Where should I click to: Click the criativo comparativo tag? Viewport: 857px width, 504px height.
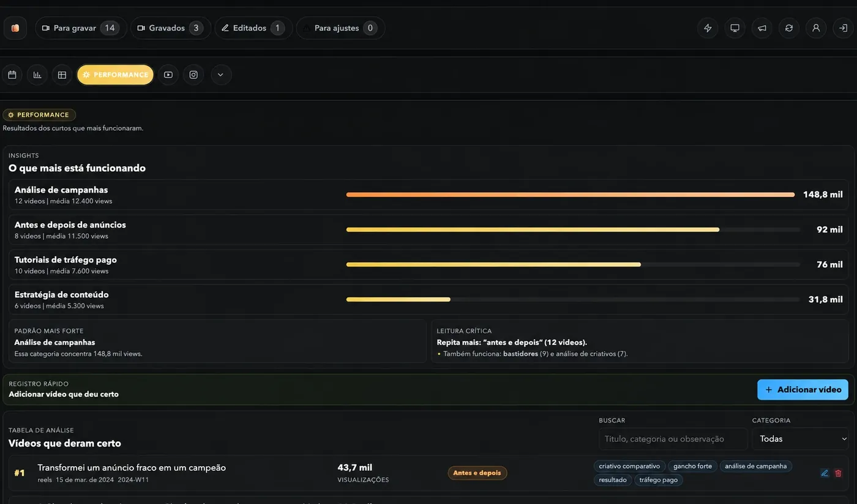[x=629, y=466]
